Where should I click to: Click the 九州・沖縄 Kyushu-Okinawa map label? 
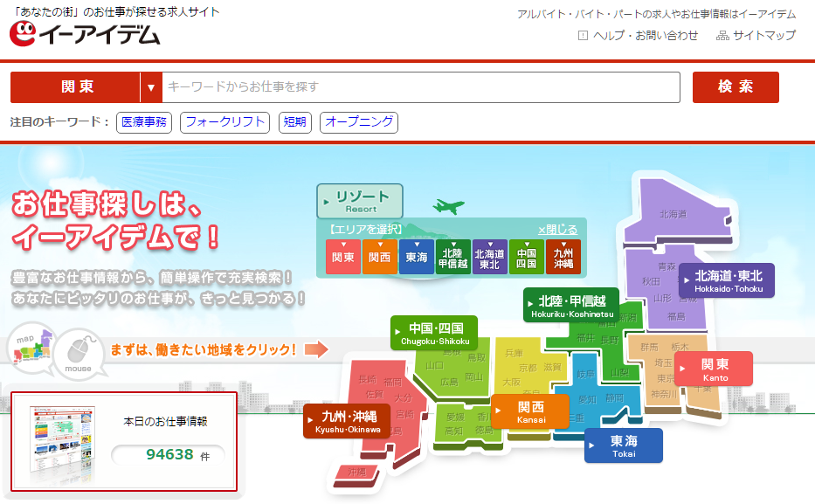coord(347,421)
